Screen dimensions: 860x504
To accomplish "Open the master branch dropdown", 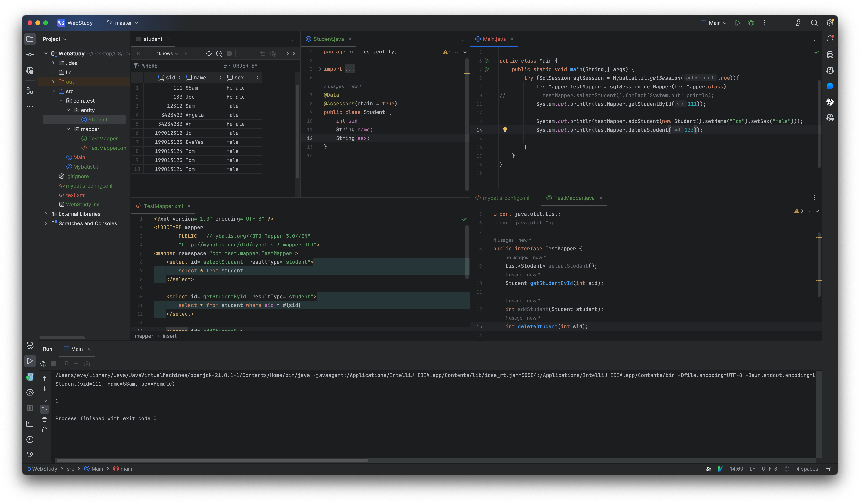I will tap(122, 23).
